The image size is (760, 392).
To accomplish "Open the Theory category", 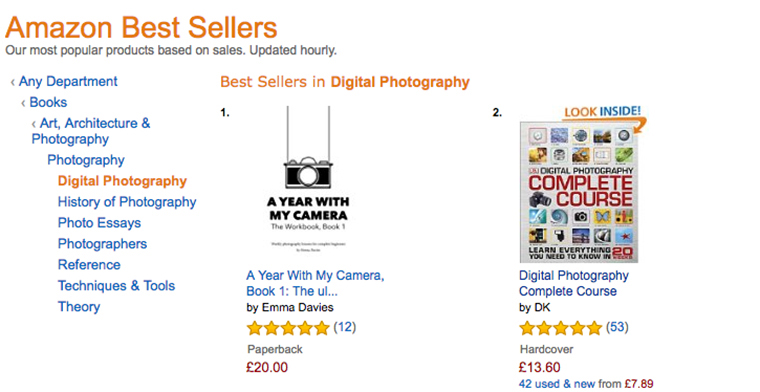I will pyautogui.click(x=79, y=307).
